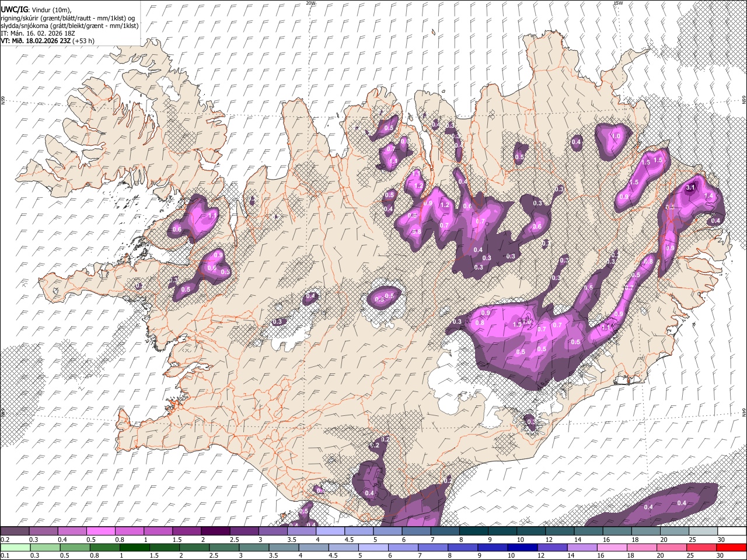Click the 'slydda/snjókoma' legend description line

69,26
